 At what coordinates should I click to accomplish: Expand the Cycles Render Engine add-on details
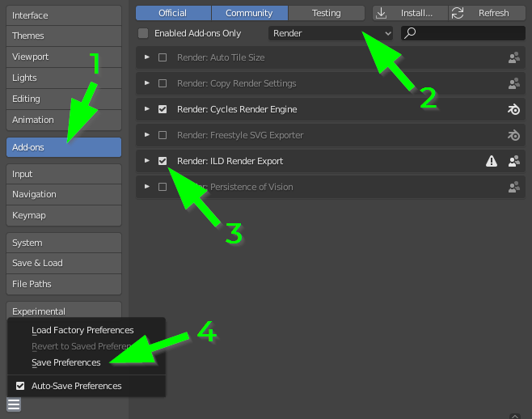(x=147, y=109)
